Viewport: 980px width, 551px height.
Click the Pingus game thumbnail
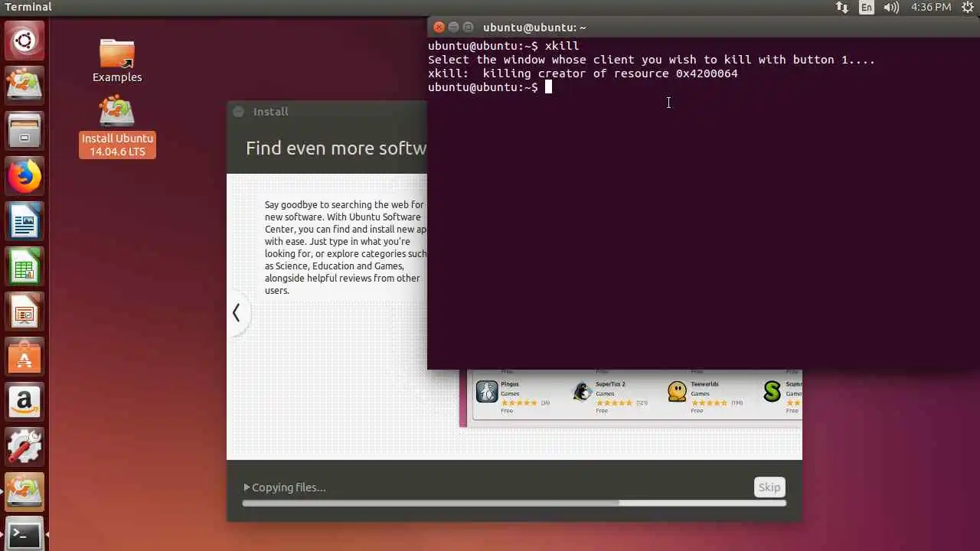487,392
